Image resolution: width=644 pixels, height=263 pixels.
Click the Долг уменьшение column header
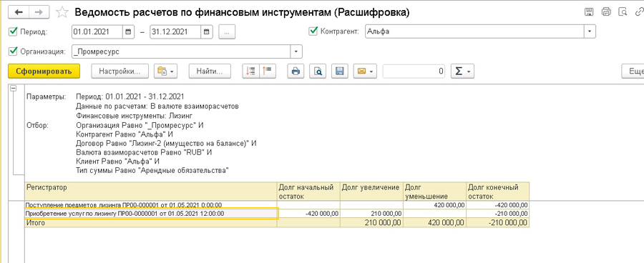pyautogui.click(x=434, y=192)
